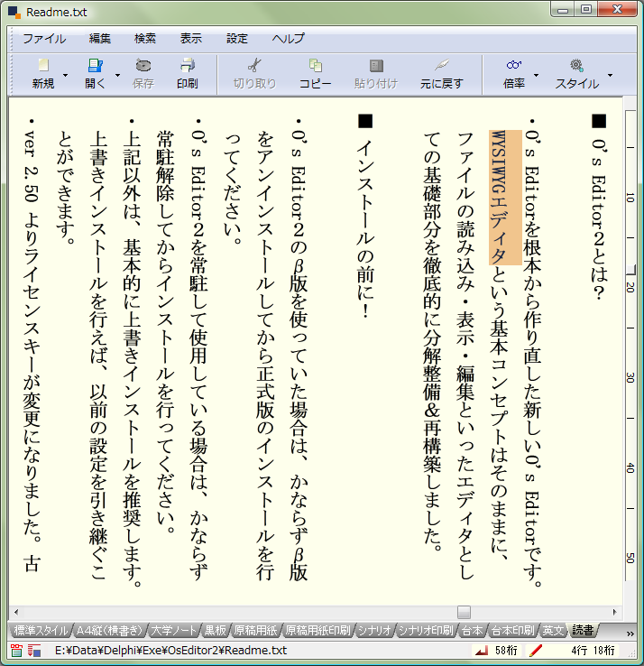This screenshot has width=644, height=666.
Task: Switch to the 標準スタイル tab
Action: coord(41,631)
